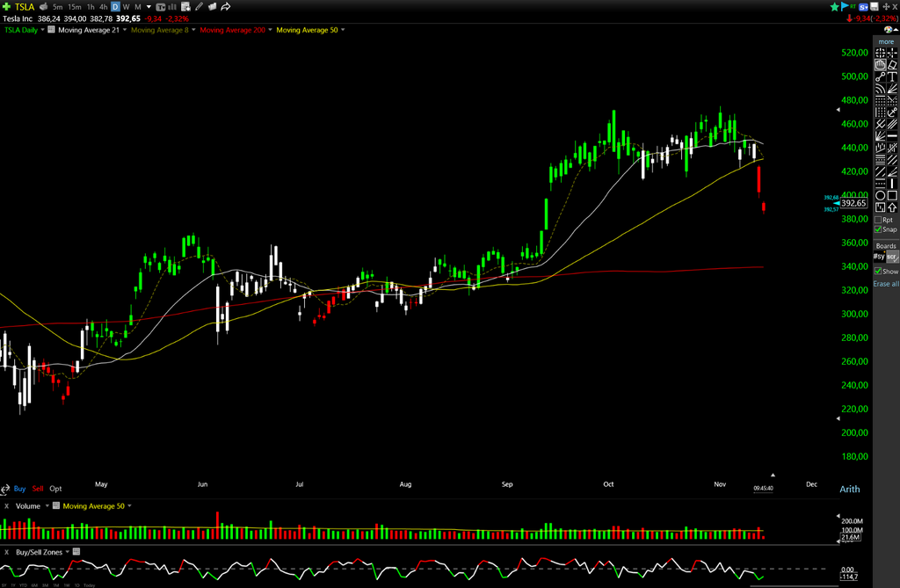Open main chart Moving Average 50 dropdown
The image size is (900, 588).
point(343,30)
